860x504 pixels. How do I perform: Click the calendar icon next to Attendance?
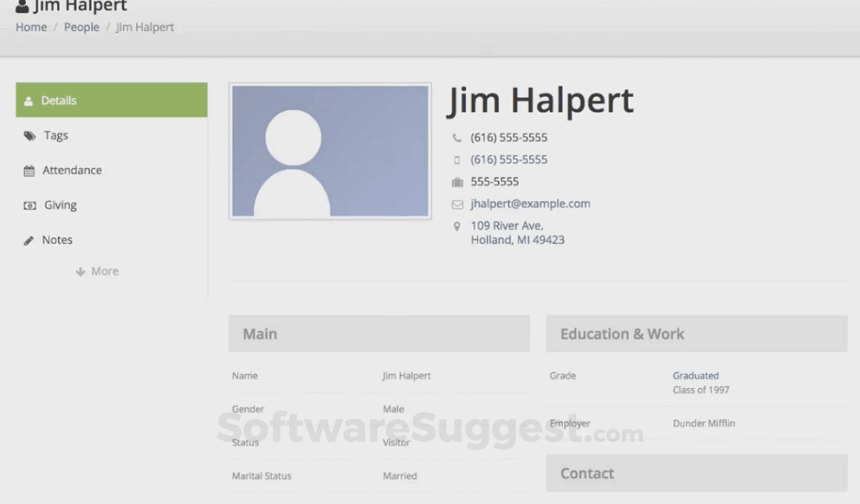coord(30,170)
